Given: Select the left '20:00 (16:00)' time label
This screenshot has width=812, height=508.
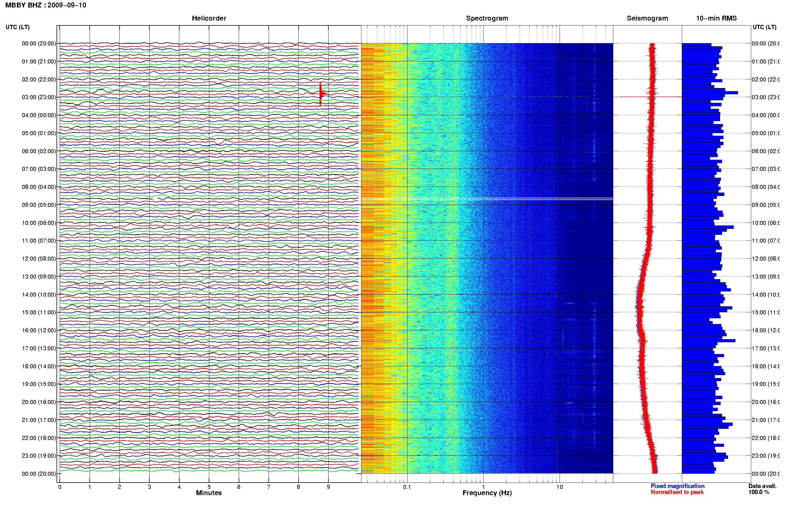Looking at the screenshot, I should point(39,402).
